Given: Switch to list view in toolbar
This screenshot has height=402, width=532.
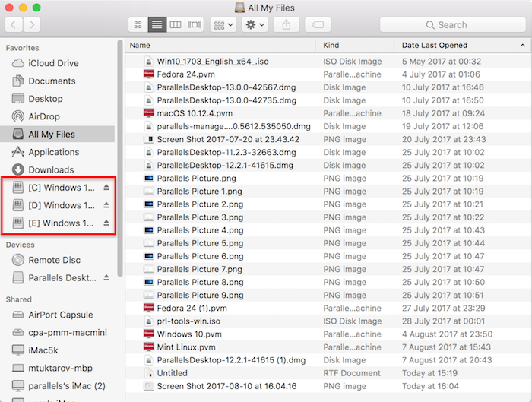Looking at the screenshot, I should coord(157,25).
